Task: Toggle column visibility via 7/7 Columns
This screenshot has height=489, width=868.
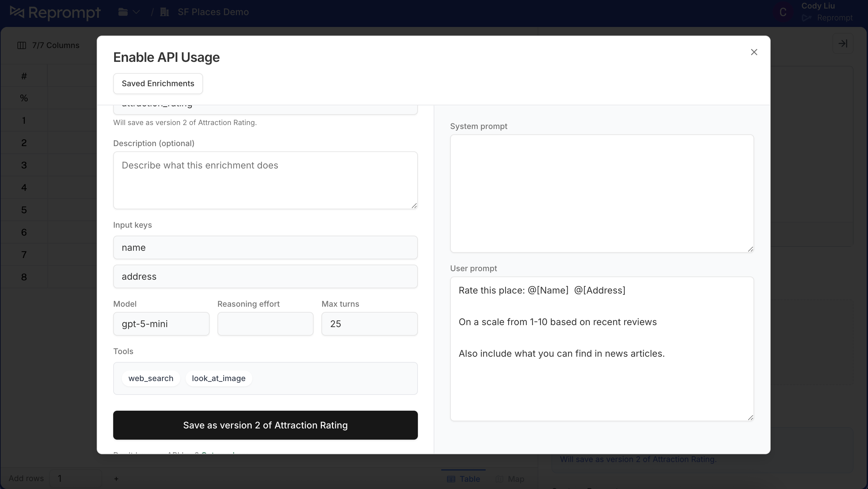Action: tap(55, 45)
